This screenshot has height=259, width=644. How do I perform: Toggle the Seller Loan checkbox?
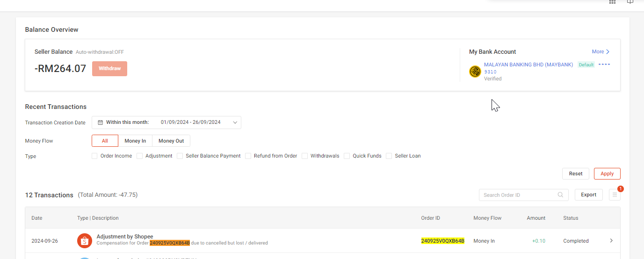(389, 156)
